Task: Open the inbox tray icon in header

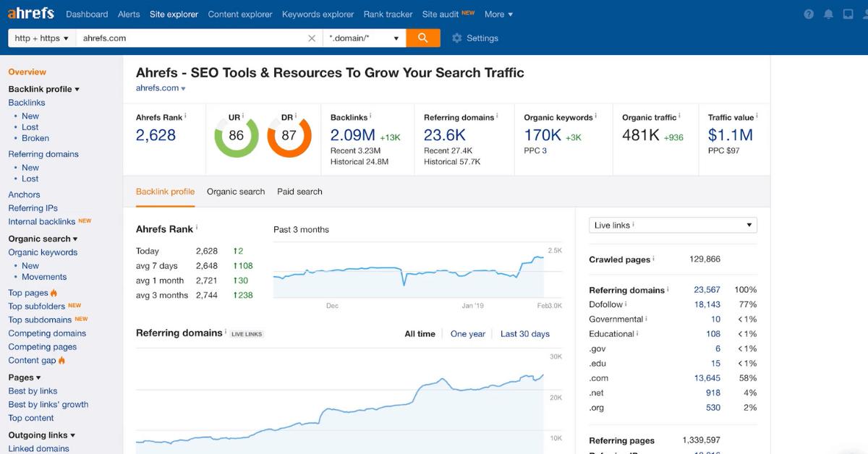Action: [848, 14]
